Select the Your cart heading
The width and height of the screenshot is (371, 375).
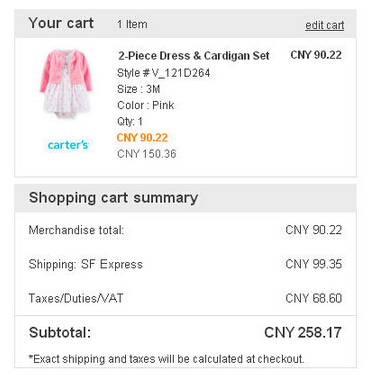click(61, 23)
